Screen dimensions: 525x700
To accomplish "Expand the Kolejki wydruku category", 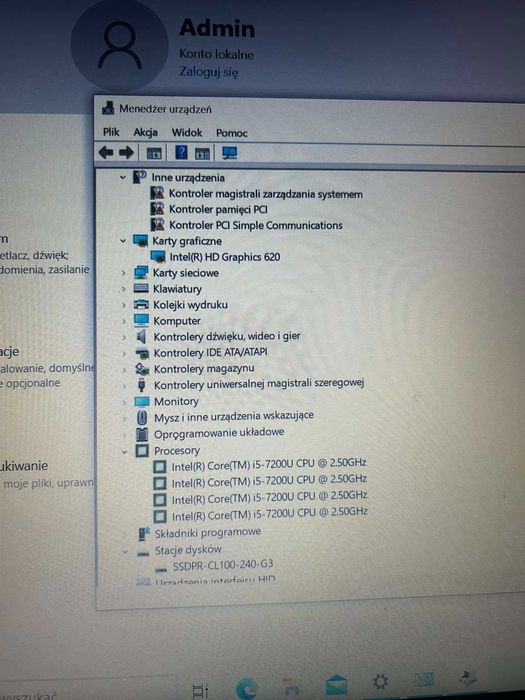I will [124, 305].
